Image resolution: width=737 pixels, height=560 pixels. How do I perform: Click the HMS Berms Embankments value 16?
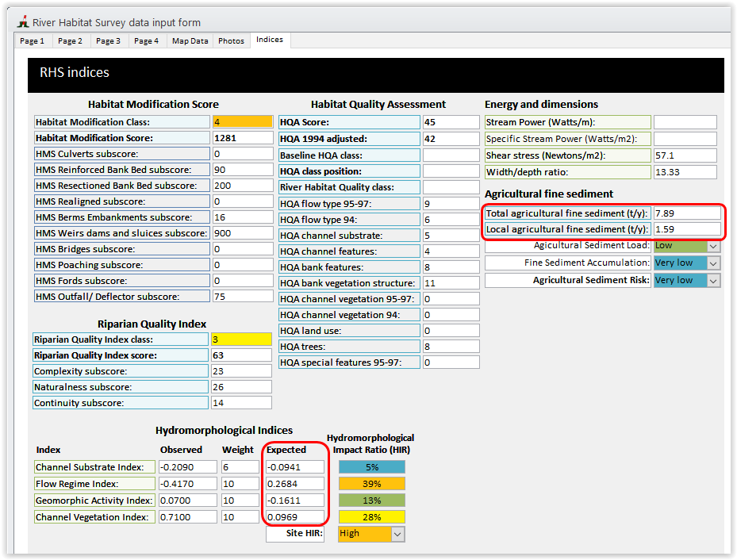(x=243, y=217)
